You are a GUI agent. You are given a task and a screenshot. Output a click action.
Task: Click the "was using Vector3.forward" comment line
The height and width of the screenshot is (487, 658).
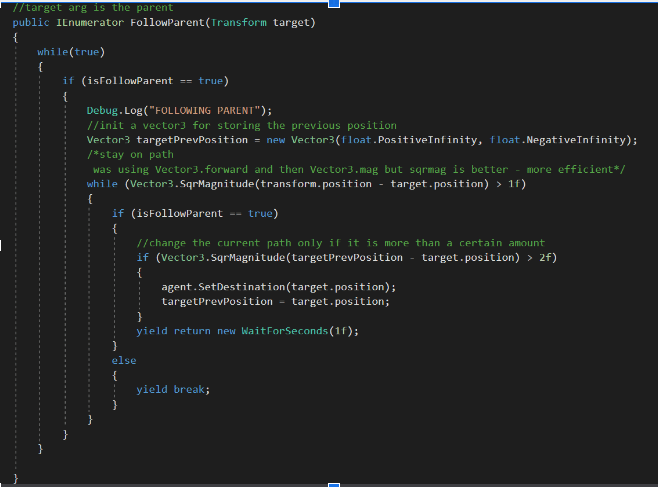tap(359, 169)
